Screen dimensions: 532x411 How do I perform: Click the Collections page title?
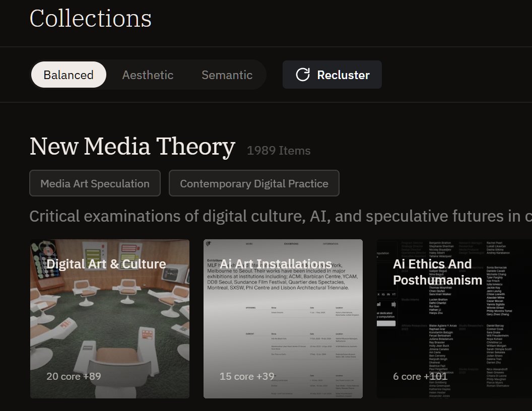(91, 18)
